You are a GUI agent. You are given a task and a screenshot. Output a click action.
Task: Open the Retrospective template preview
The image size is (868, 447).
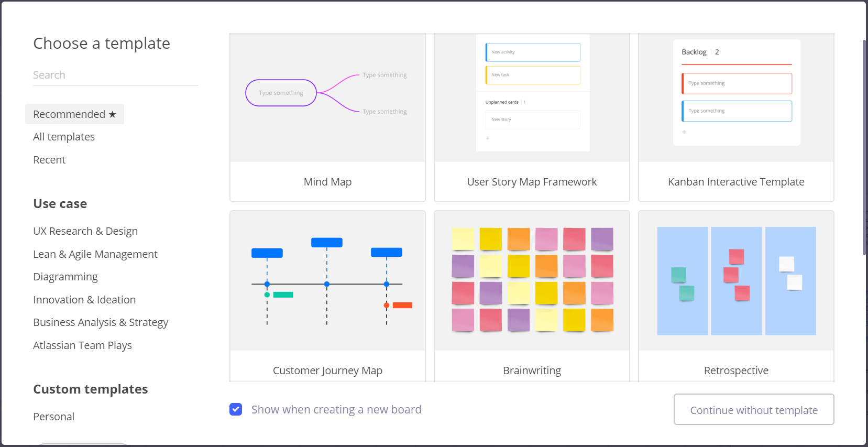(736, 281)
